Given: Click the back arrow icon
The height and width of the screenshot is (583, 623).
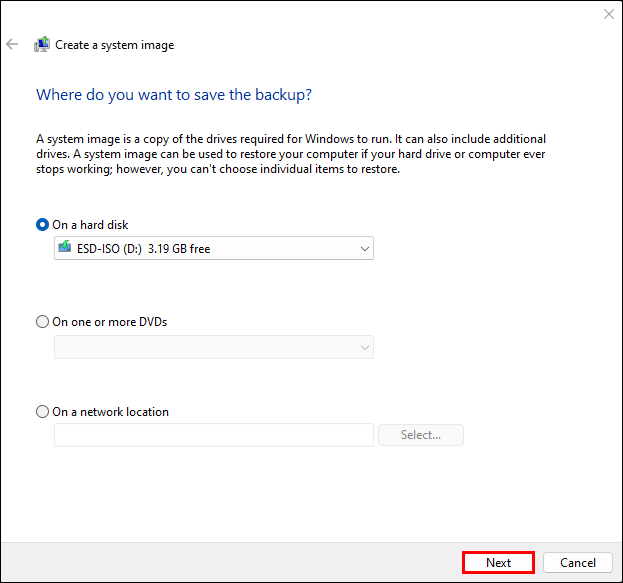Looking at the screenshot, I should click(12, 44).
